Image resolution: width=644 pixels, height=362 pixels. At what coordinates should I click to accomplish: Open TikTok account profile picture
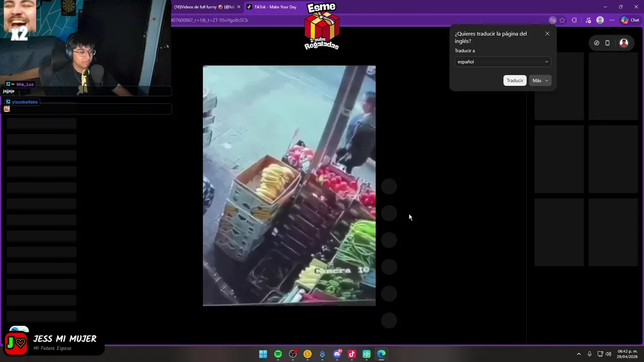point(624,43)
